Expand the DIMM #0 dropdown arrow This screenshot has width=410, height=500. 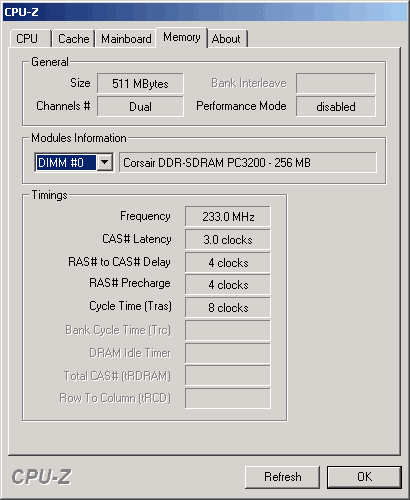pos(105,162)
